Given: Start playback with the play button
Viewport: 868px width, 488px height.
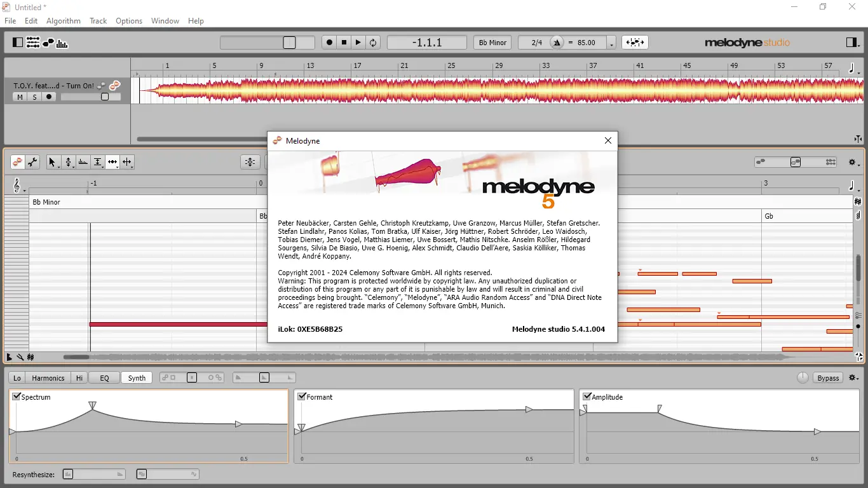Looking at the screenshot, I should (358, 43).
